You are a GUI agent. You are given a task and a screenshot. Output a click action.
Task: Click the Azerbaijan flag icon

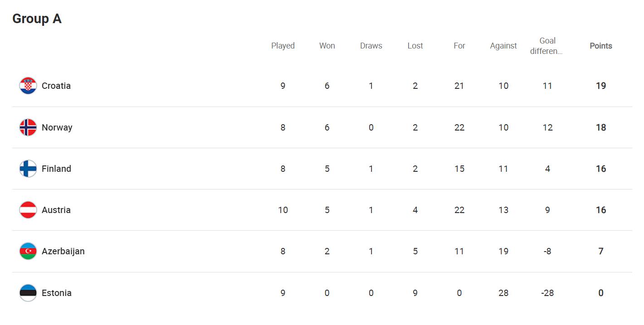tap(28, 251)
